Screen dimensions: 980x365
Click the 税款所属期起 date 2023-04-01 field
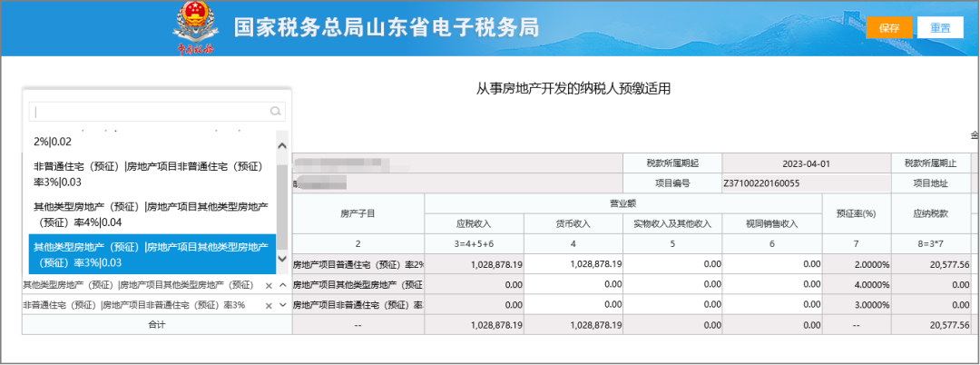(x=805, y=163)
